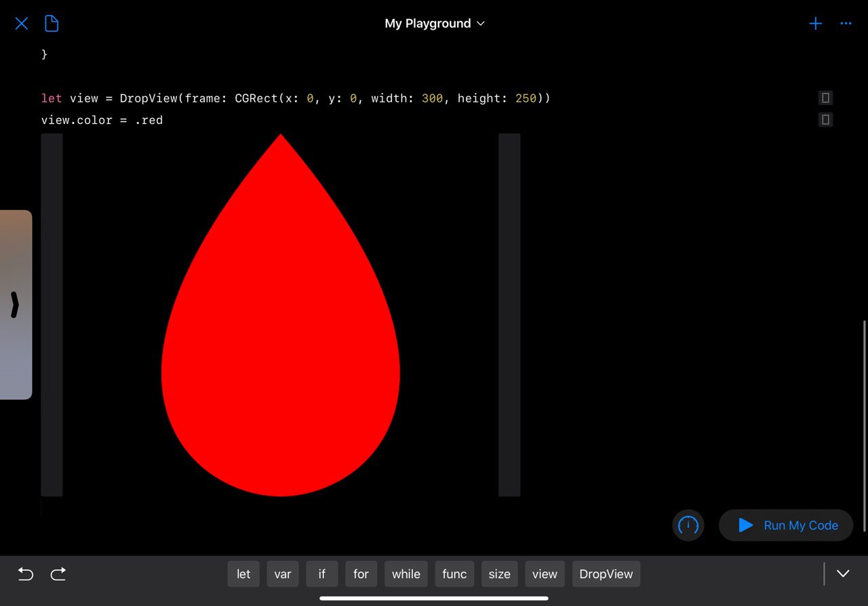Open the side panel pull tab
This screenshot has height=606, width=868.
[x=15, y=305]
